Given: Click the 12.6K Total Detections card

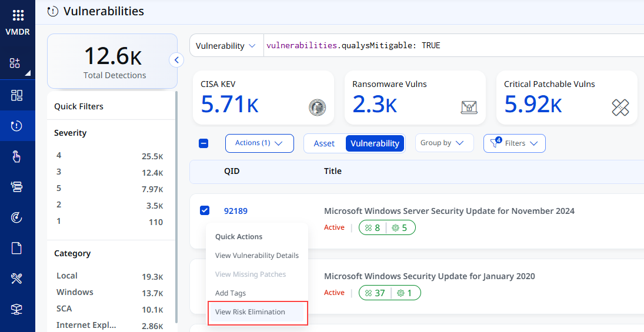Looking at the screenshot, I should 112,61.
